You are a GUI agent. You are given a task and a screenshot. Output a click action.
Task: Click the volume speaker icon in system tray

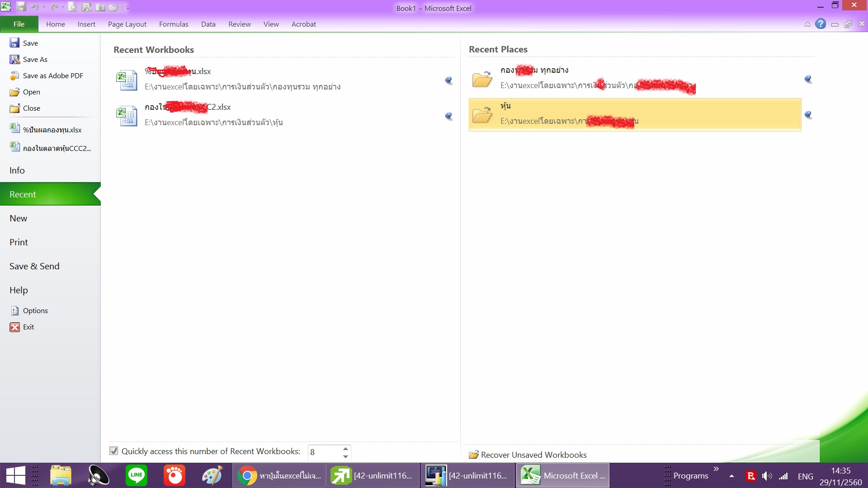[767, 476]
